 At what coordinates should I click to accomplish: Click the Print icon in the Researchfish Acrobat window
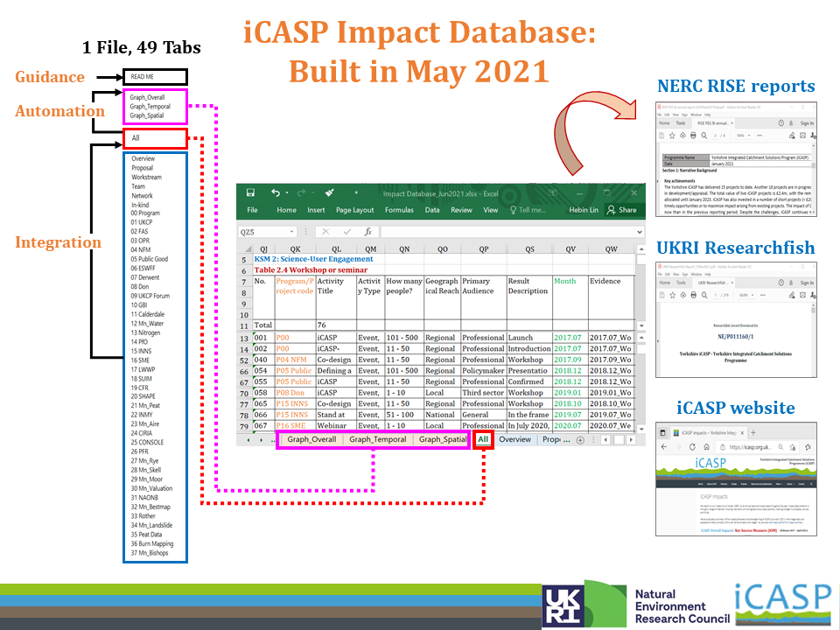click(x=694, y=295)
